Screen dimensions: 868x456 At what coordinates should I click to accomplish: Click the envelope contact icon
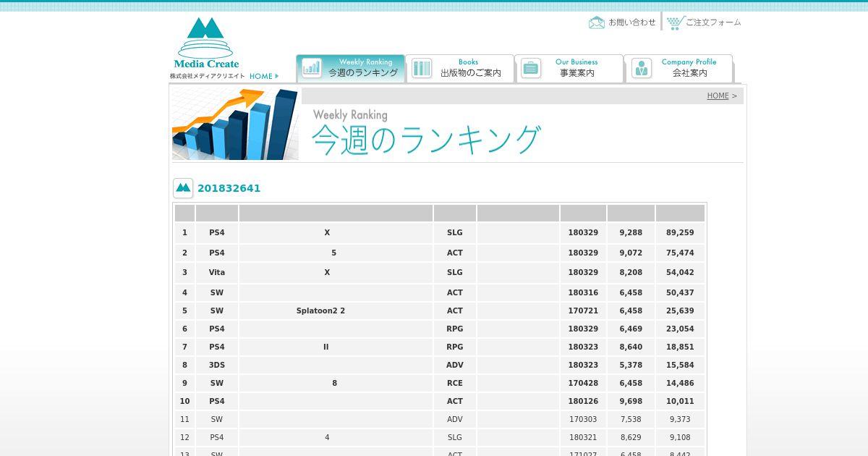(x=597, y=22)
